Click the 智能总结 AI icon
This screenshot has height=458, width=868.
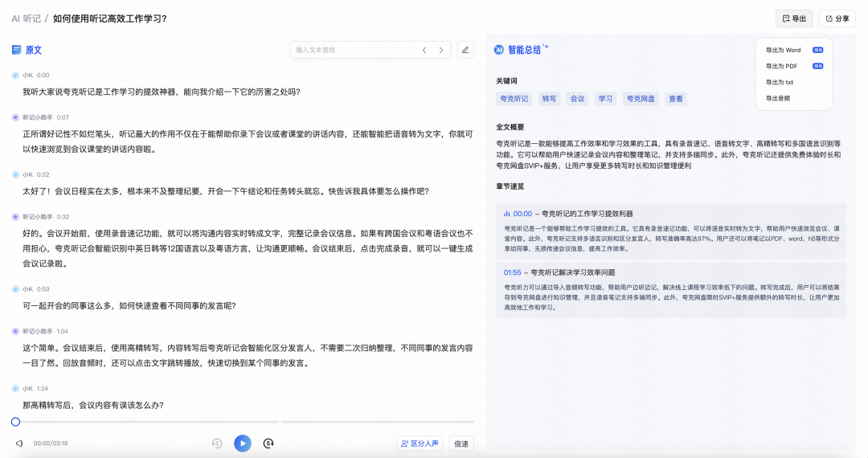click(x=499, y=50)
